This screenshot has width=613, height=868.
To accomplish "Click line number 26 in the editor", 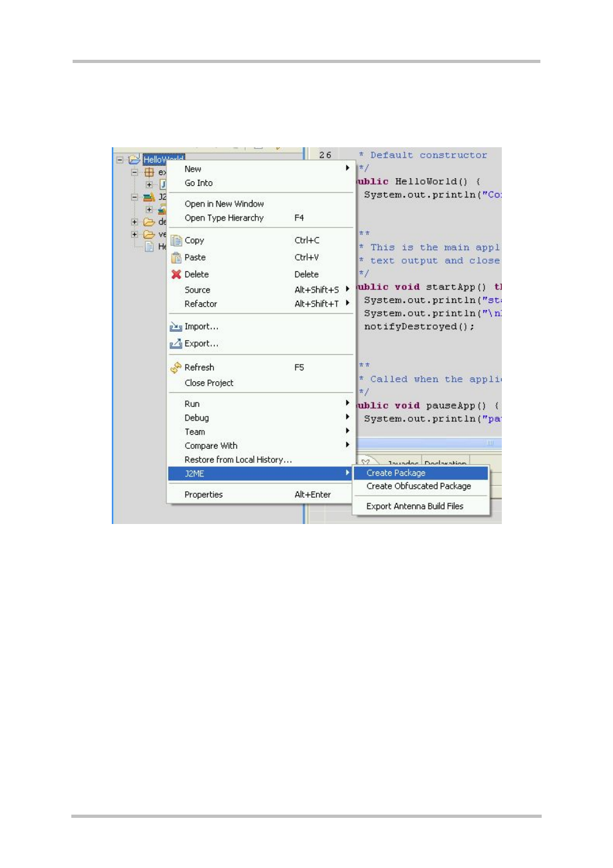I will click(x=325, y=155).
